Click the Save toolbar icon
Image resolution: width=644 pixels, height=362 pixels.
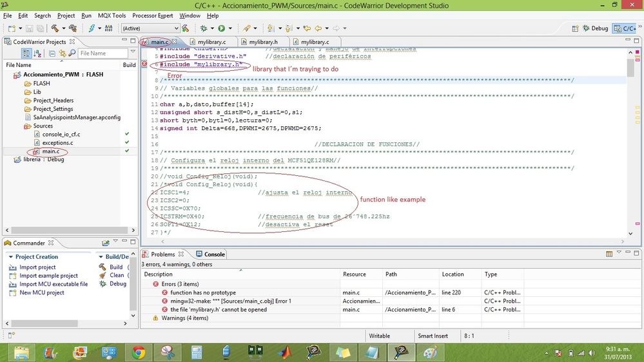tap(29, 28)
